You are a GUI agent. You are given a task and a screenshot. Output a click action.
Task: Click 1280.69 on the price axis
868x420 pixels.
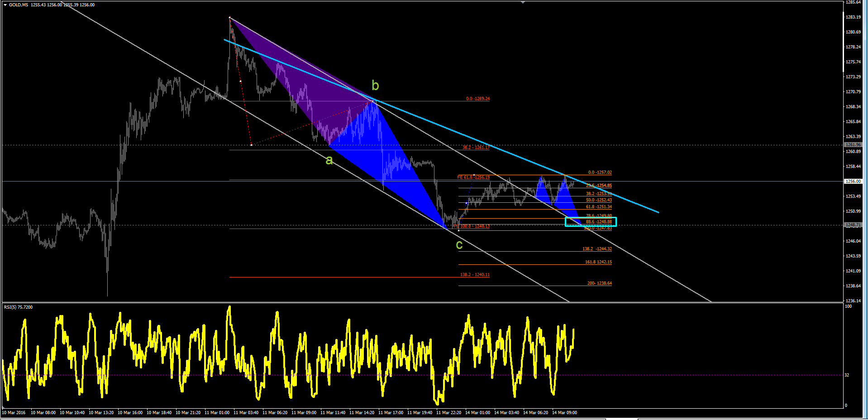854,32
